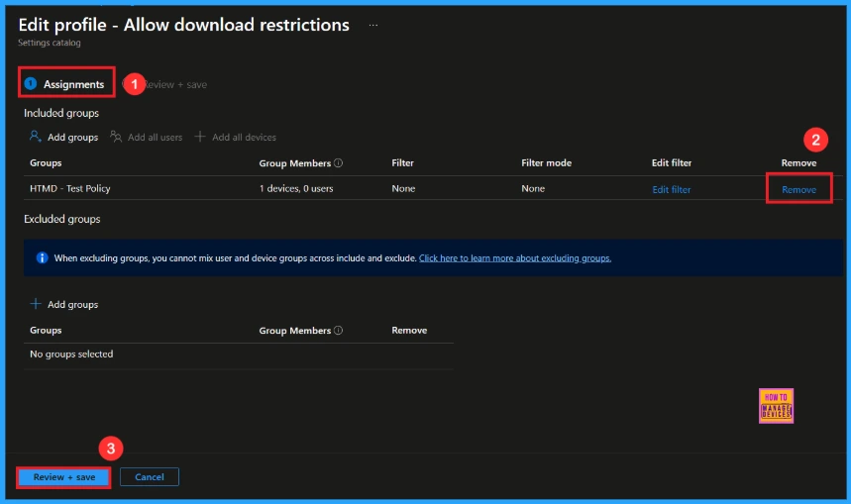Click the Filter mode column header
The height and width of the screenshot is (504, 851).
pyautogui.click(x=546, y=162)
